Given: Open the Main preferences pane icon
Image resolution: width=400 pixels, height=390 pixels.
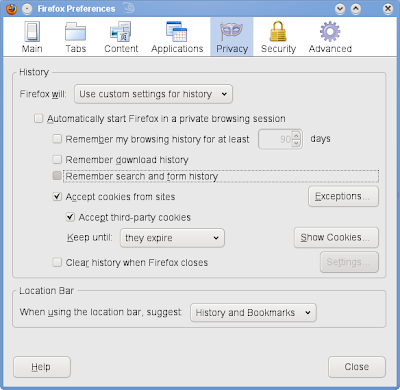Looking at the screenshot, I should (x=32, y=32).
